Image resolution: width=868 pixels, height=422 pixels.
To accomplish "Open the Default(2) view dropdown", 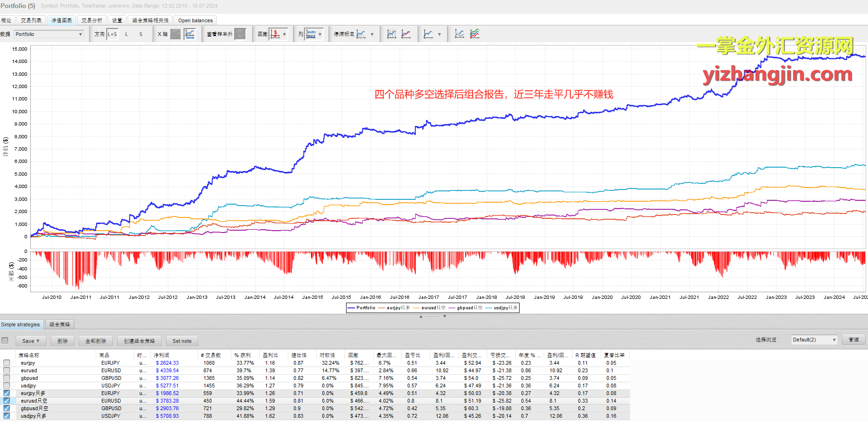I will [814, 340].
